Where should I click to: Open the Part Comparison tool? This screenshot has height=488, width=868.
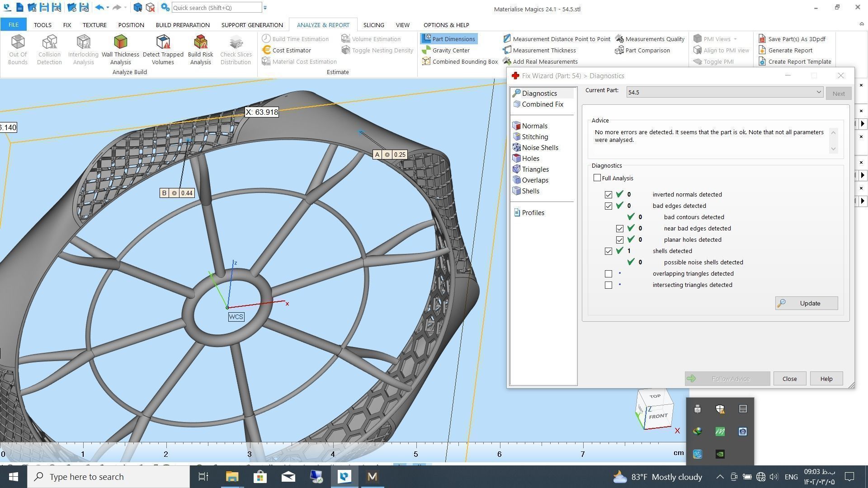point(647,50)
